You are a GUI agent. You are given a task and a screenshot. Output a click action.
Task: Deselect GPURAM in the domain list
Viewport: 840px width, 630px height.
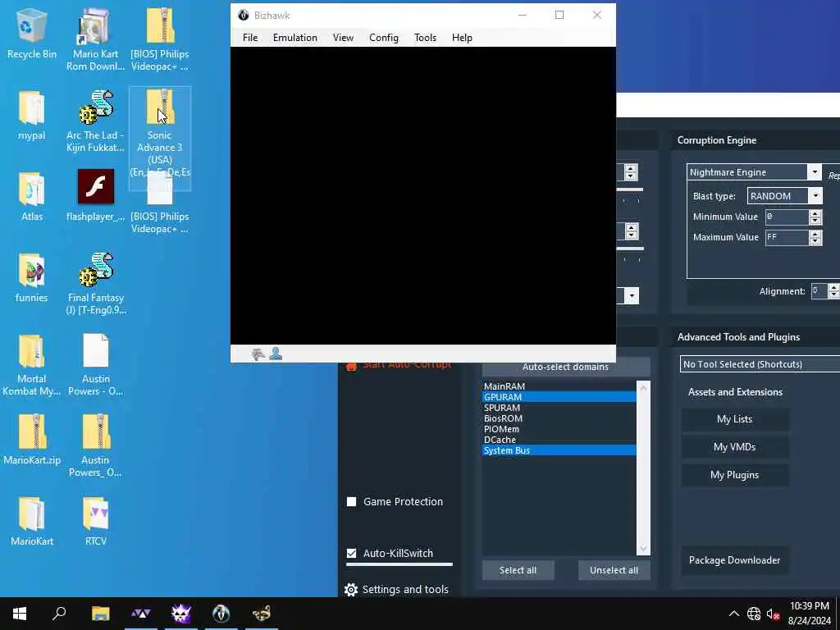[559, 397]
